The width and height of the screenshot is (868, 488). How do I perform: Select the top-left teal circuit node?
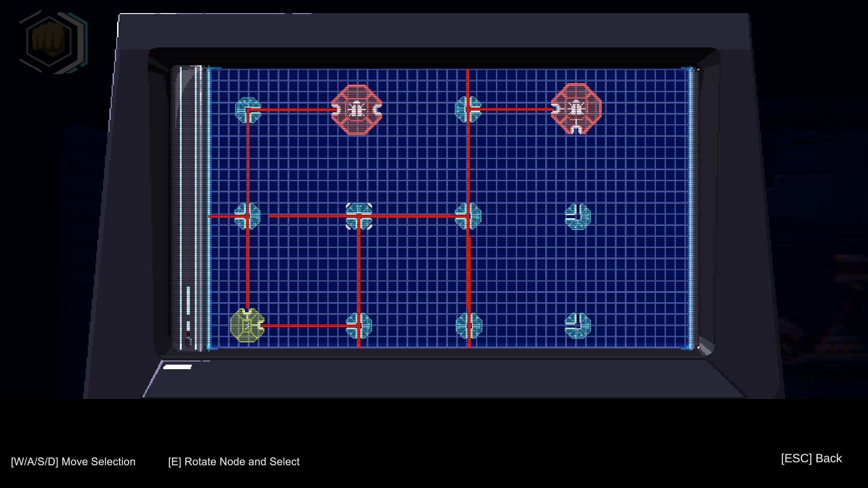[248, 111]
